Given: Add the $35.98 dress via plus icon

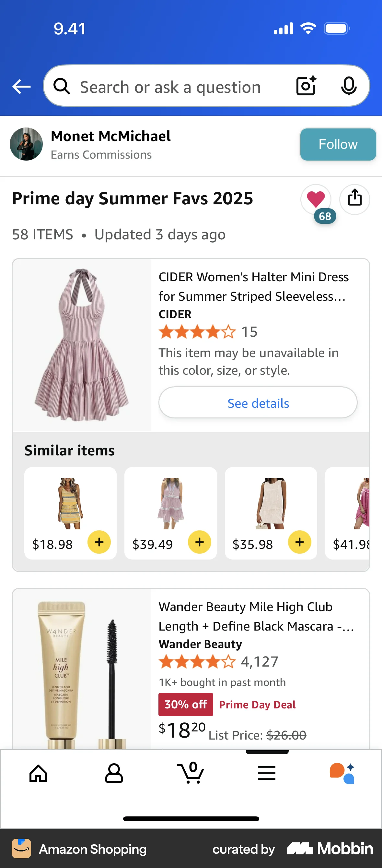Looking at the screenshot, I should [x=299, y=542].
